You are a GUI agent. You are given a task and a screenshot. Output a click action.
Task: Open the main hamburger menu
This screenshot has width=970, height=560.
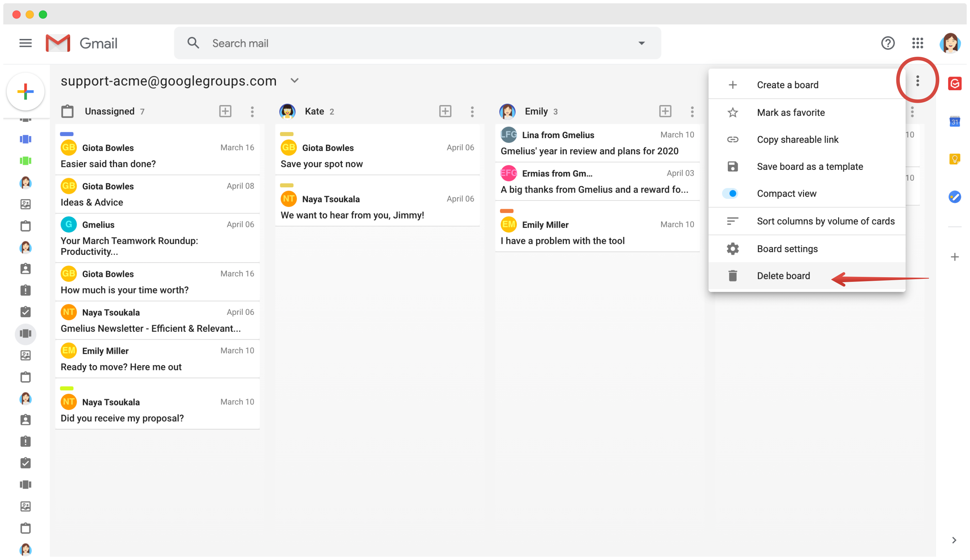coord(25,43)
